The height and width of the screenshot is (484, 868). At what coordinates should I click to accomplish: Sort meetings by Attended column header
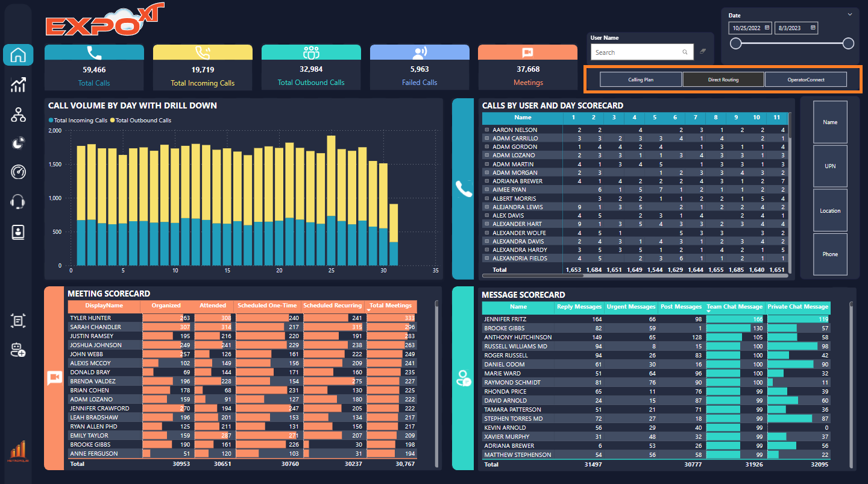(213, 306)
